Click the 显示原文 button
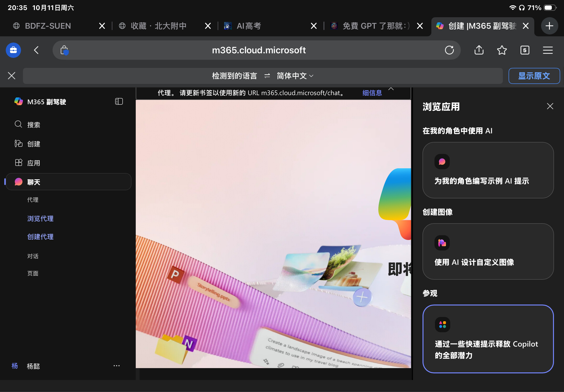This screenshot has width=564, height=392. [534, 76]
